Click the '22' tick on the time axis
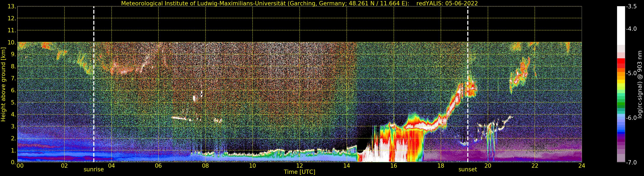644x176 pixels. click(535, 166)
